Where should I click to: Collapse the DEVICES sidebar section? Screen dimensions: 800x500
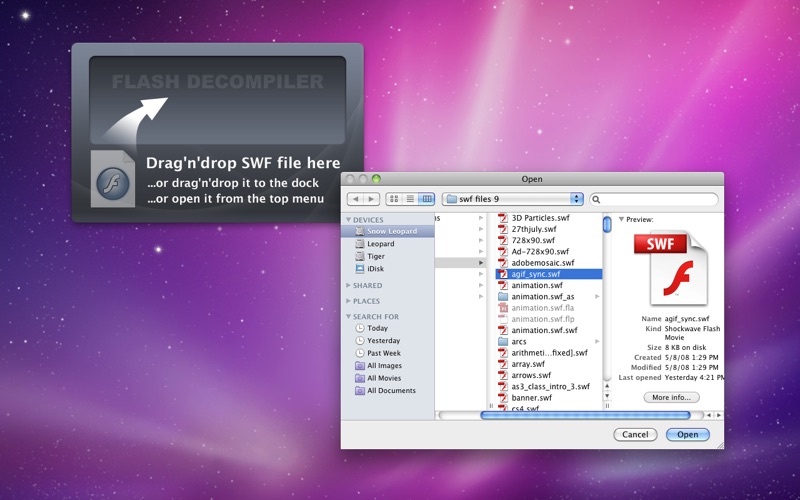[x=348, y=220]
